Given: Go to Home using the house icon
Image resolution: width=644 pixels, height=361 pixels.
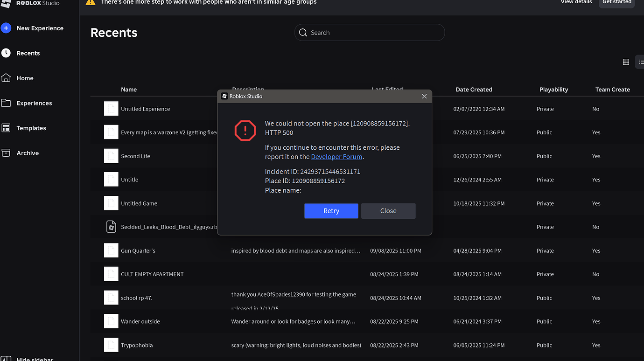Looking at the screenshot, I should point(6,78).
